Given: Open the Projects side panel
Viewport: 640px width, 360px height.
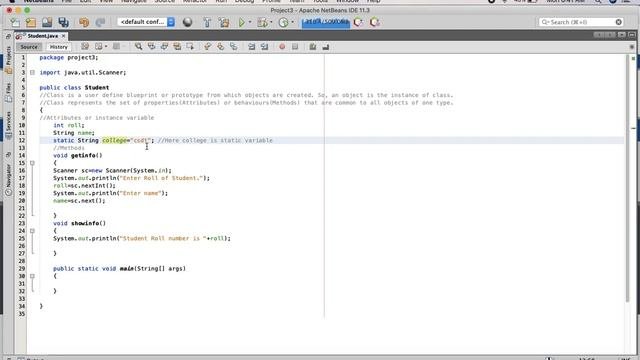Looking at the screenshot, I should pyautogui.click(x=9, y=60).
